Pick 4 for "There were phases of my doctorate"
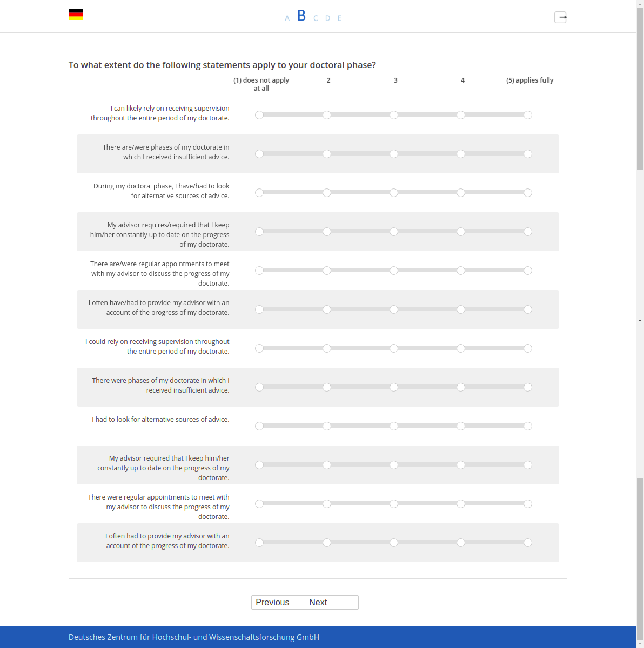Viewport: 644px width, 648px height. click(461, 387)
